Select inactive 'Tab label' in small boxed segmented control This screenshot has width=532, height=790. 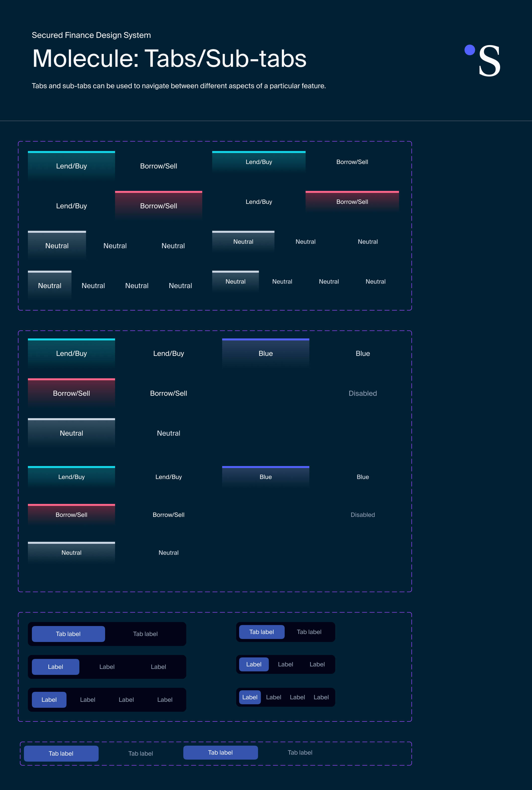point(309,632)
